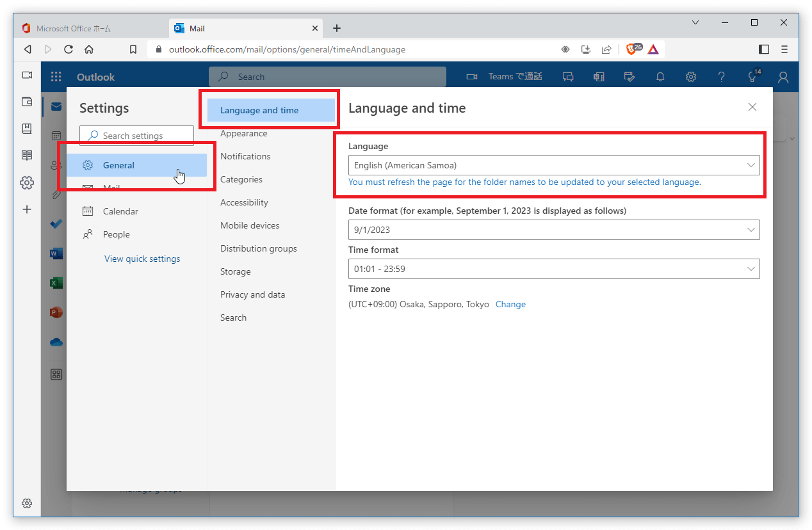Open the Time format dropdown
Screen dimensions: 812x530
[553, 269]
